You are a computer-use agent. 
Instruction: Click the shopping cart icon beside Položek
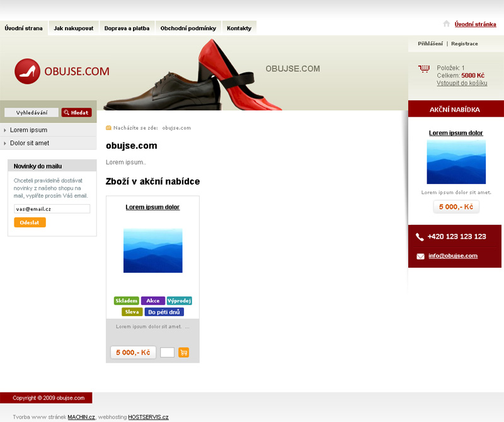click(x=424, y=69)
